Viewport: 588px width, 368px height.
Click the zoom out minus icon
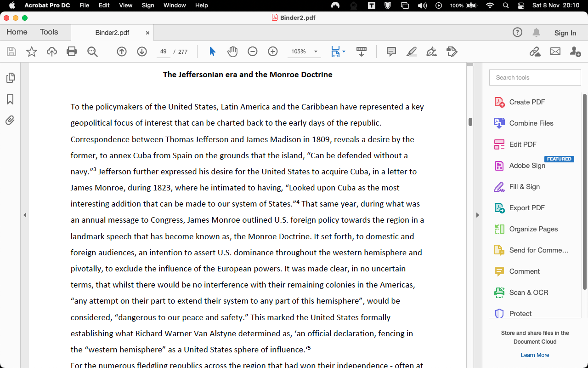pyautogui.click(x=253, y=52)
